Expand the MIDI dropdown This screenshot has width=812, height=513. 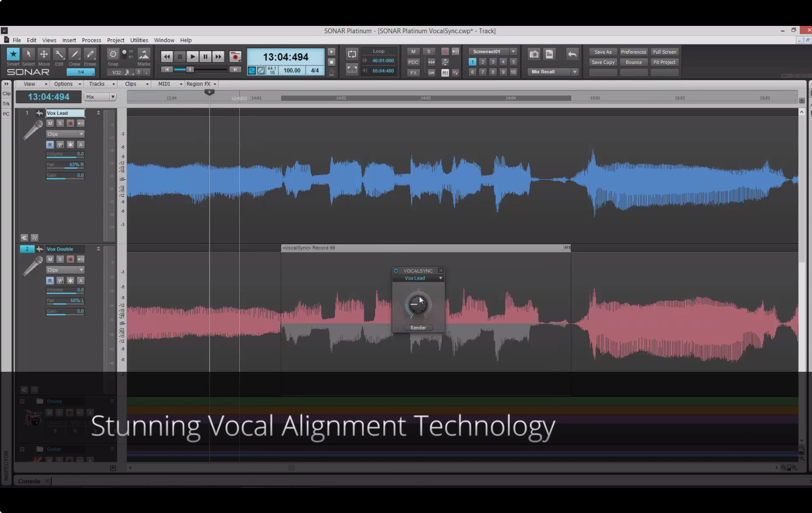tap(167, 84)
